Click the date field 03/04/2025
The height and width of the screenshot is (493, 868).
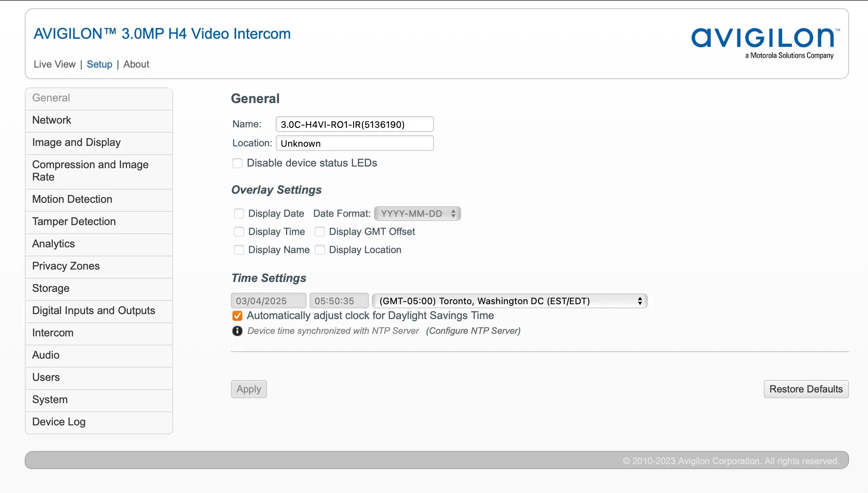coord(269,301)
